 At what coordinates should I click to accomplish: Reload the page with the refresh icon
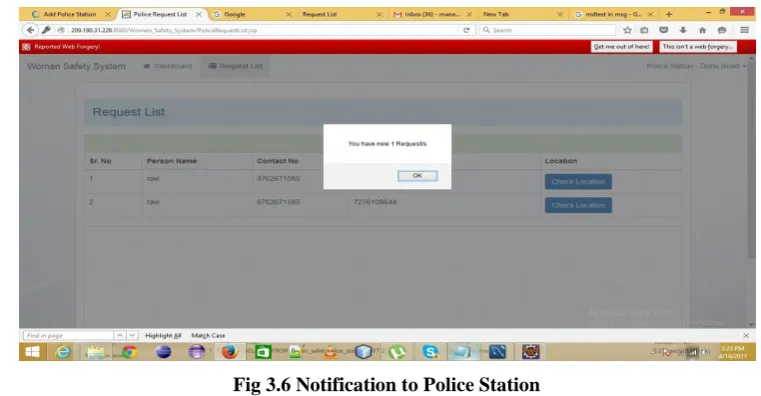point(466,30)
